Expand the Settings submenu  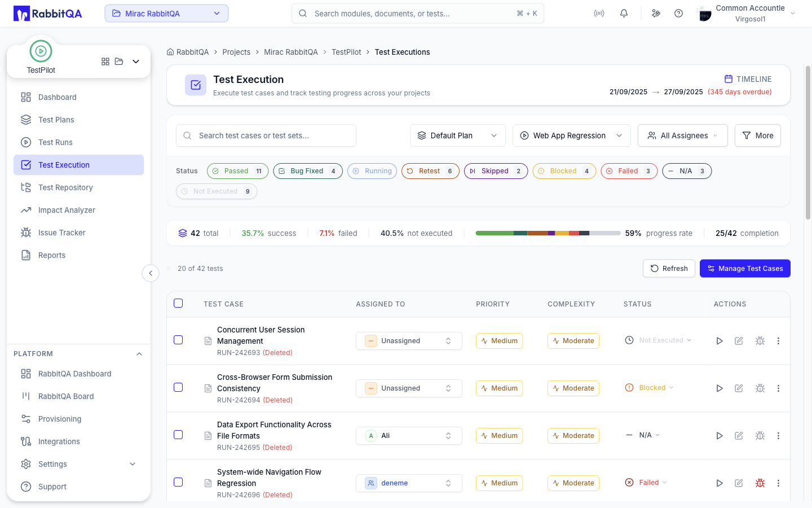(133, 464)
